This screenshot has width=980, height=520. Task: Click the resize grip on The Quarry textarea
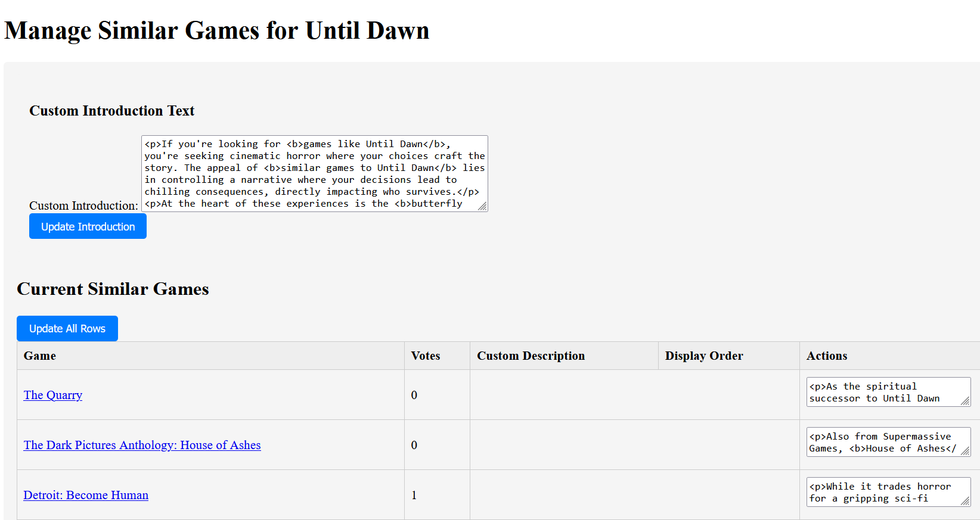(x=965, y=401)
